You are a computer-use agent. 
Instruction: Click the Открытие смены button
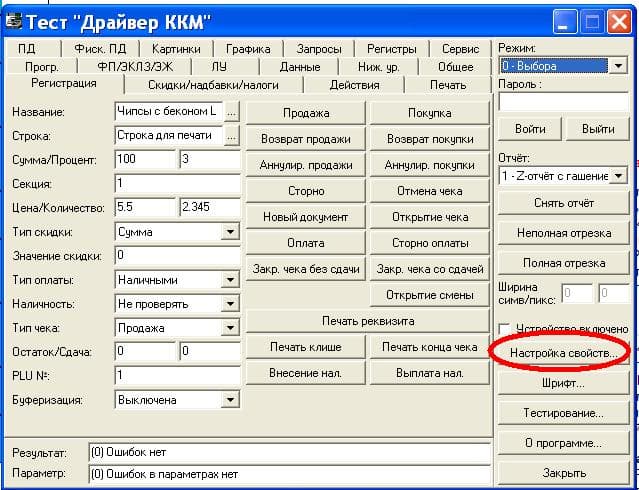pyautogui.click(x=430, y=295)
